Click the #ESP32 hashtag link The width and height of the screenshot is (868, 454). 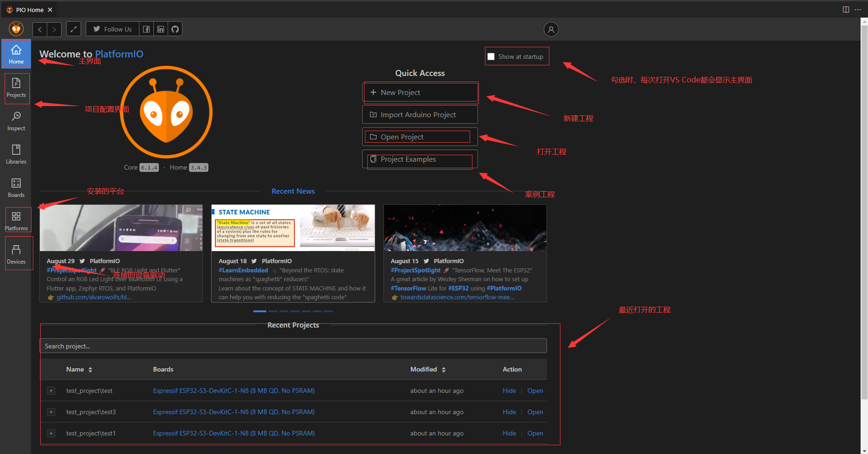tap(459, 288)
